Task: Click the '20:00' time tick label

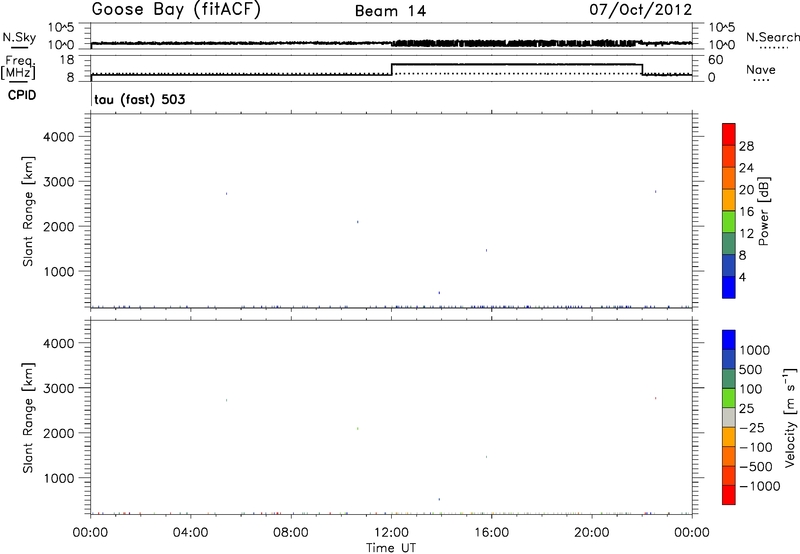Action: pyautogui.click(x=592, y=533)
